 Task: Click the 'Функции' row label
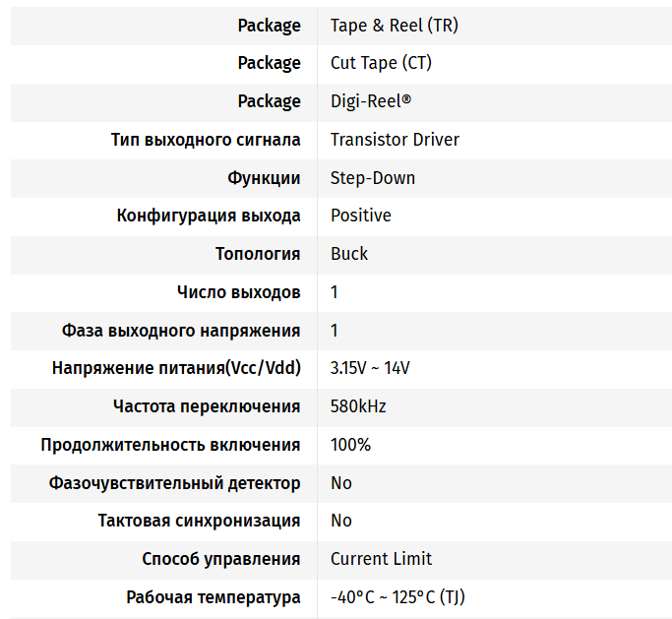point(264,178)
